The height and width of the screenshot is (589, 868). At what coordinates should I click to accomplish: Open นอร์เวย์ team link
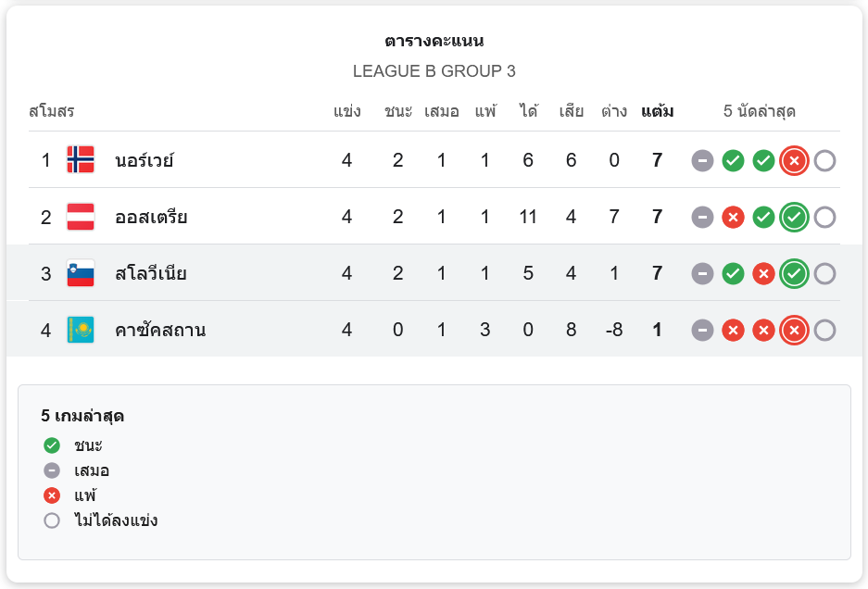point(145,160)
